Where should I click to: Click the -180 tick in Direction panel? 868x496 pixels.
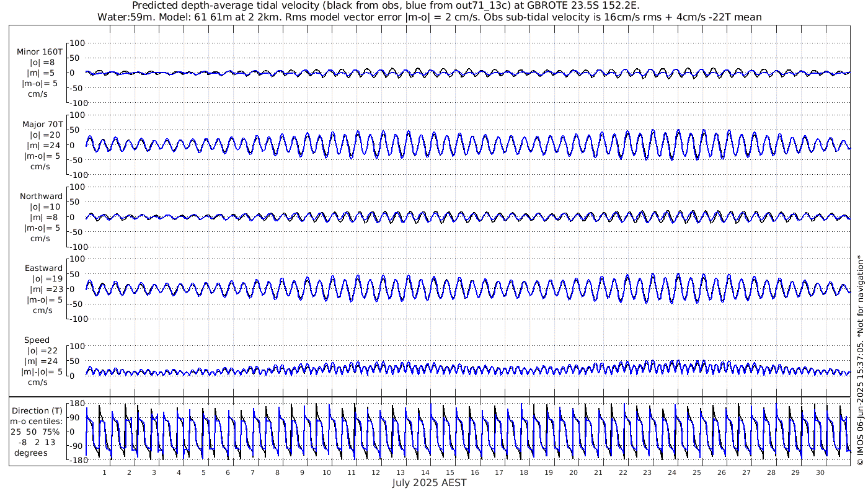(76, 459)
